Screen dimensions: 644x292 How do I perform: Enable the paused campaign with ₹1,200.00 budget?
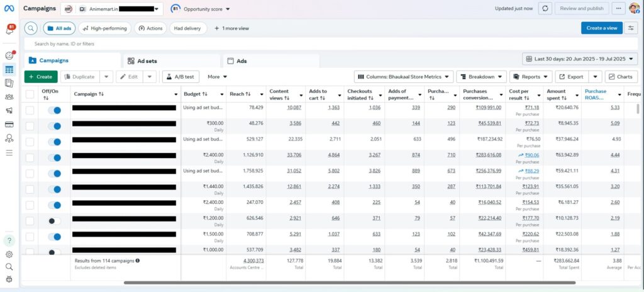[55, 220]
